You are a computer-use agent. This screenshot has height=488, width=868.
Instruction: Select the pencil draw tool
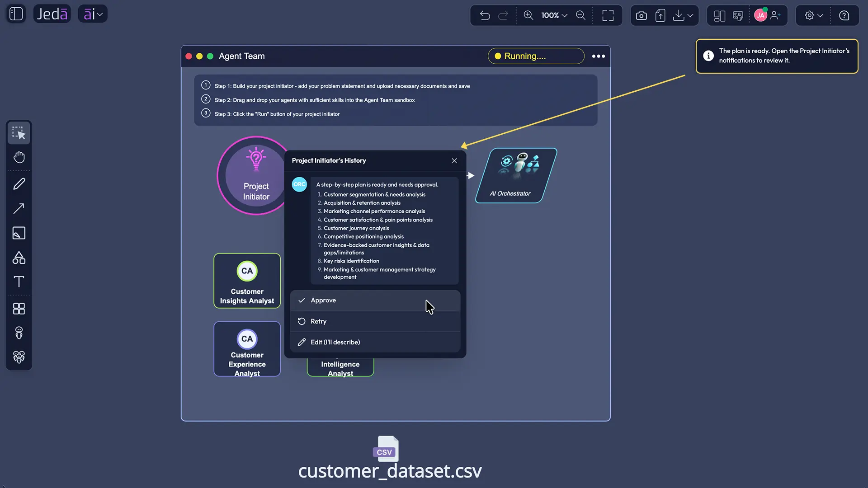pos(19,184)
